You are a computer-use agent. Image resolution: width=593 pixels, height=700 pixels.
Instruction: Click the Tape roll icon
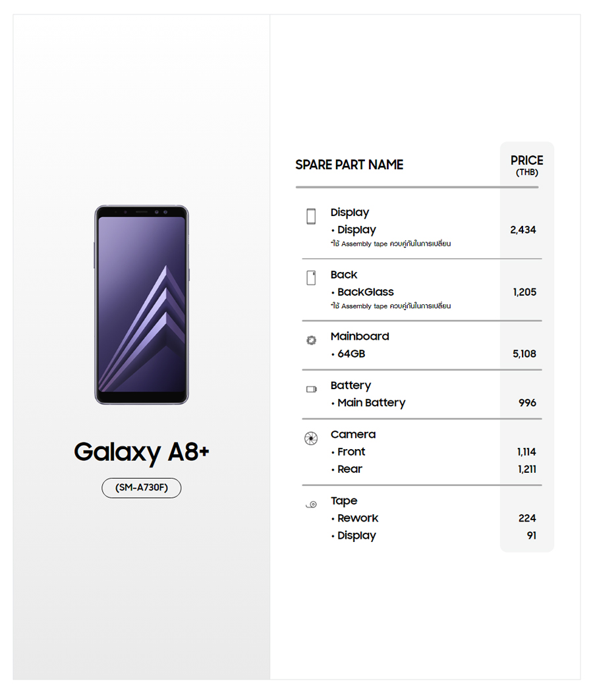click(311, 505)
